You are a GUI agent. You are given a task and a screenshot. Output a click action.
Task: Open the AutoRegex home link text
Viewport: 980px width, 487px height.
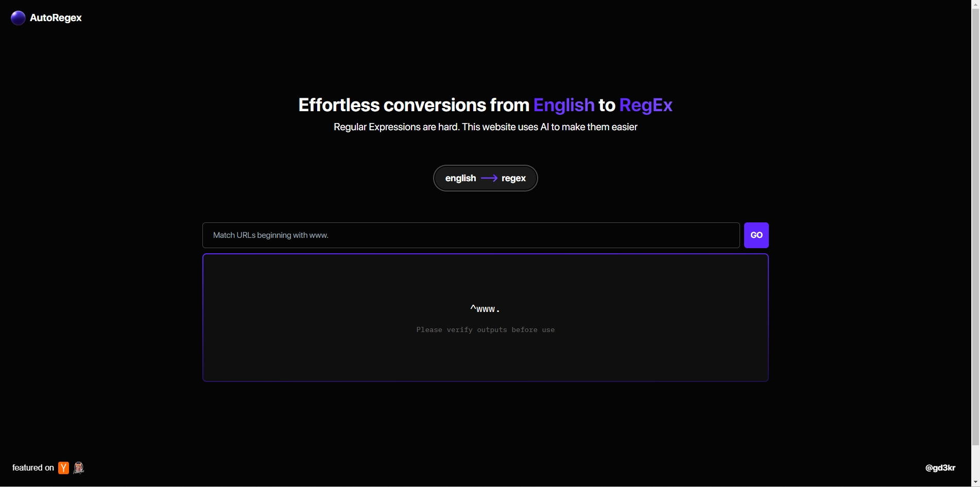(x=56, y=18)
